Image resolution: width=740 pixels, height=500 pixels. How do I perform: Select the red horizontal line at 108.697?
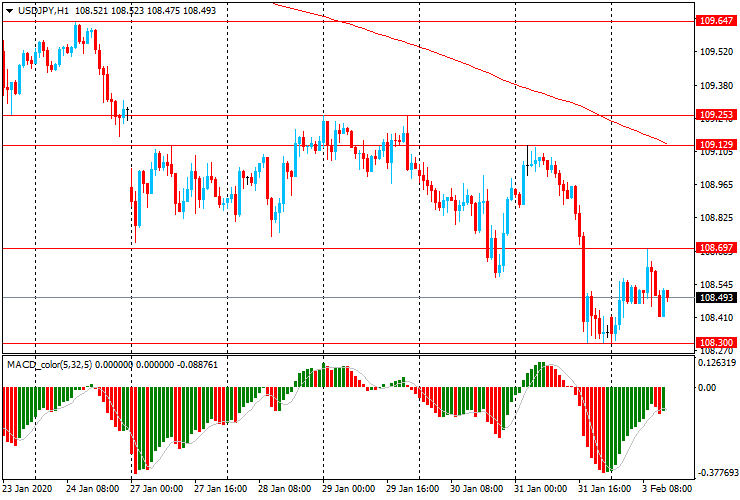pos(348,248)
